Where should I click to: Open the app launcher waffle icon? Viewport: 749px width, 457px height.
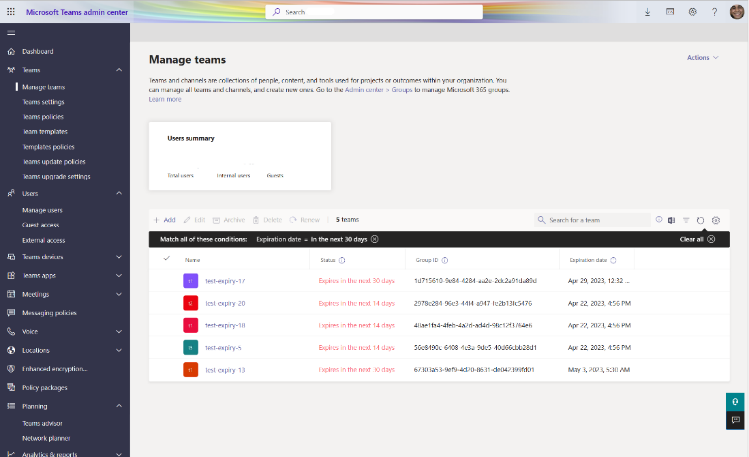click(11, 12)
